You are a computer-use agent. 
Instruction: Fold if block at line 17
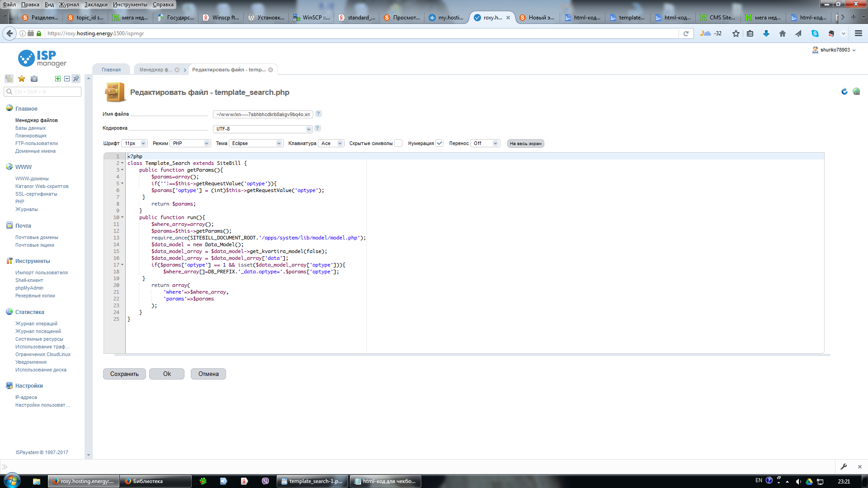pyautogui.click(x=123, y=265)
